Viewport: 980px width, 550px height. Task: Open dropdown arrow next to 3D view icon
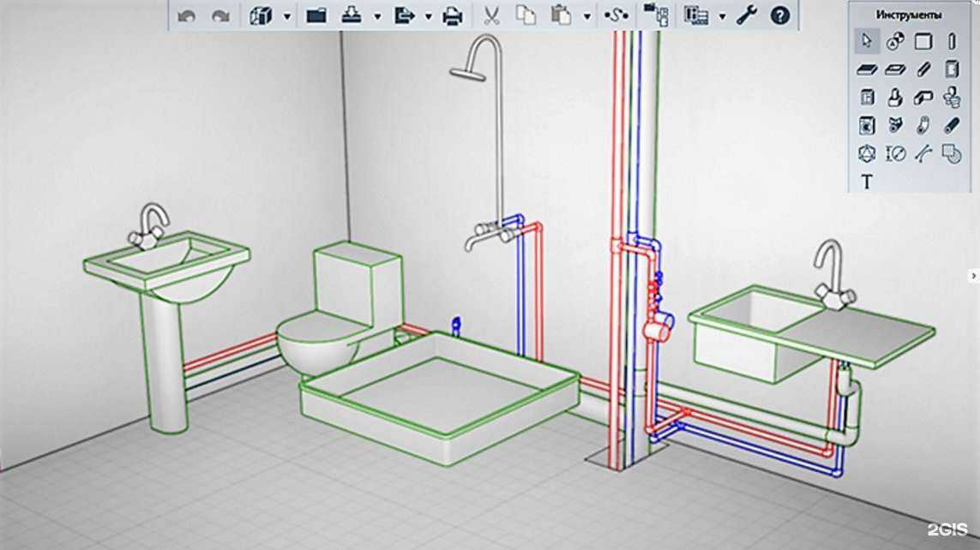[x=287, y=16]
